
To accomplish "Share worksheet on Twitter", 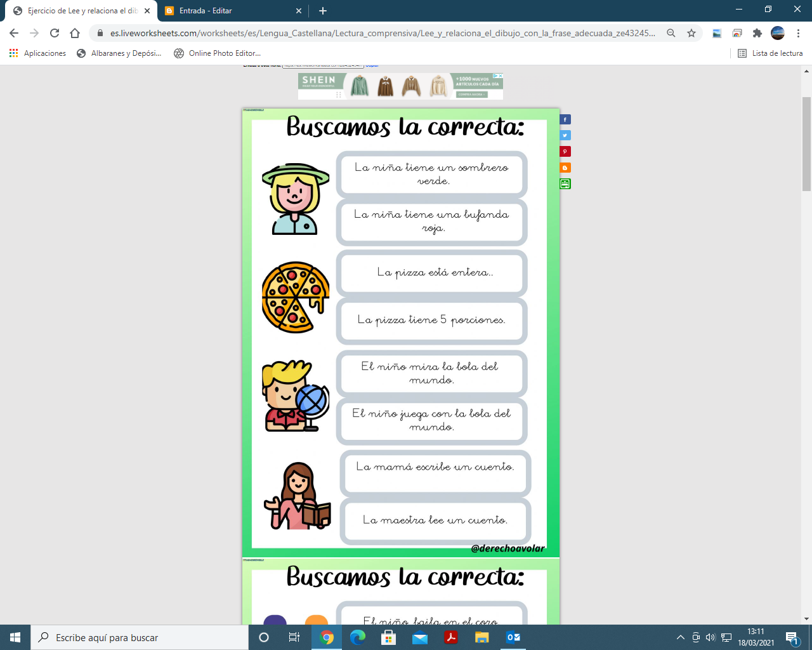I will point(565,135).
